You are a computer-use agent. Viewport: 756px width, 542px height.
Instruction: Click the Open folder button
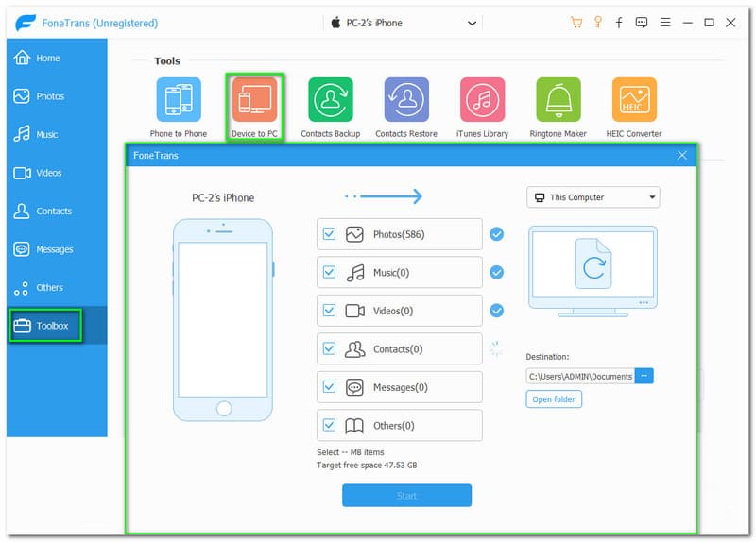click(554, 399)
